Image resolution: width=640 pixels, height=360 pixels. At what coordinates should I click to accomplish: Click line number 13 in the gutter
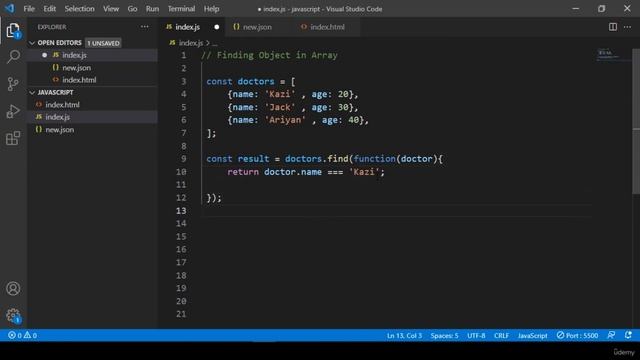point(181,211)
